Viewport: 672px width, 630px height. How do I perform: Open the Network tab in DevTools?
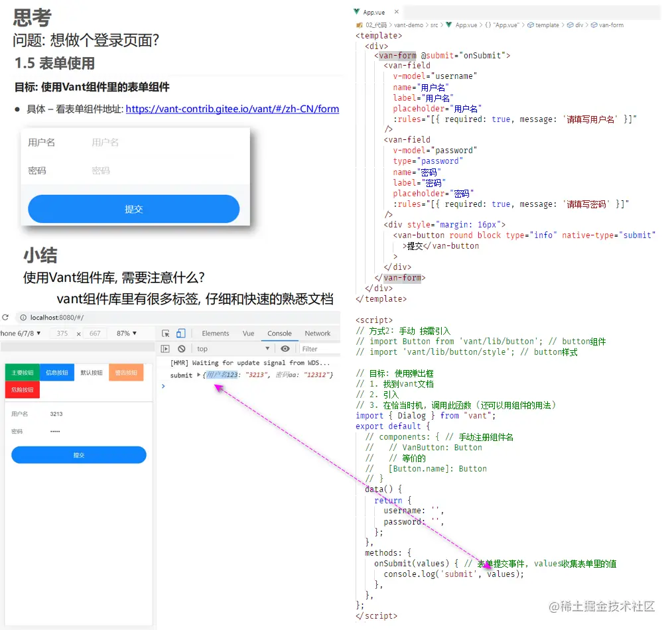[318, 334]
